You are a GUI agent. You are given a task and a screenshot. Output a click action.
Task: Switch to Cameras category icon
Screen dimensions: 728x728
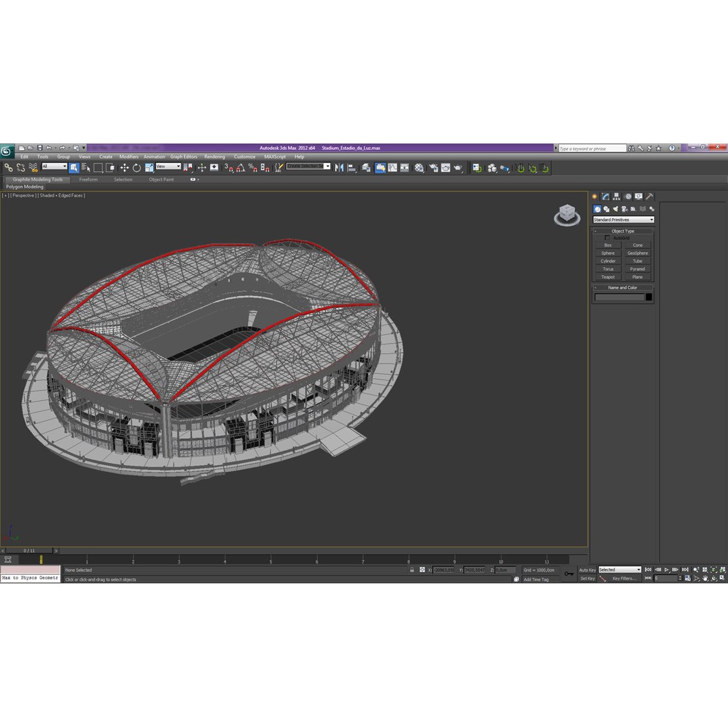pyautogui.click(x=624, y=210)
